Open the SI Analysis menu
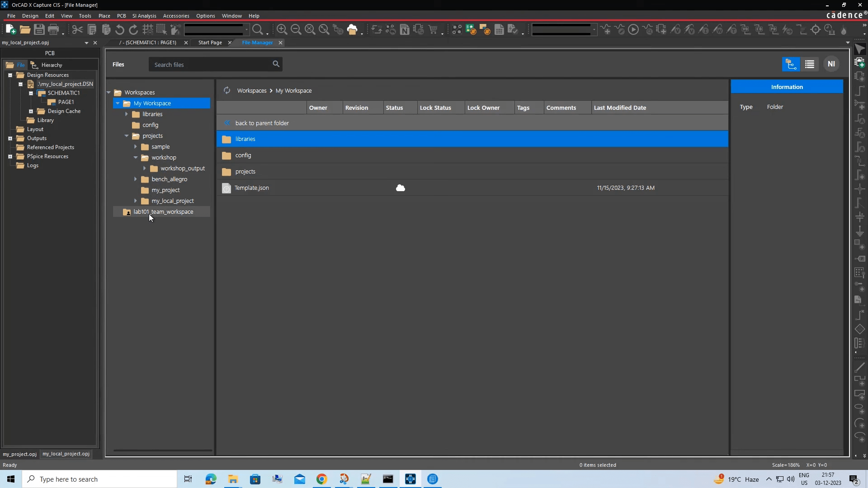 point(144,16)
